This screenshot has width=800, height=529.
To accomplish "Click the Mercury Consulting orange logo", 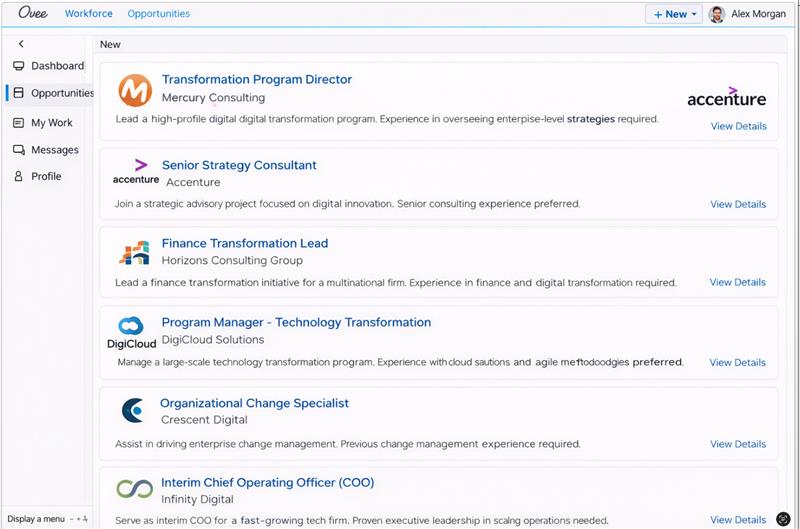I will pyautogui.click(x=135, y=90).
